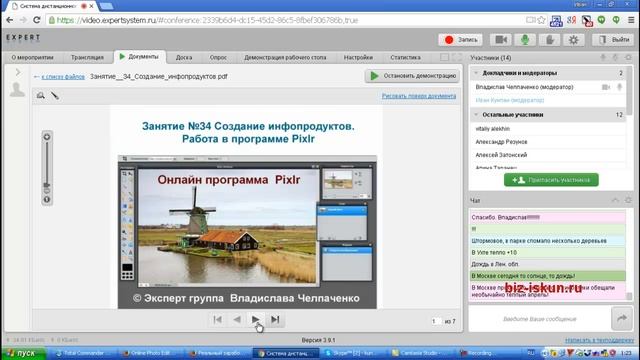The height and width of the screenshot is (360, 640).
Task: Click the document zoom slider handle
Action: (47, 186)
